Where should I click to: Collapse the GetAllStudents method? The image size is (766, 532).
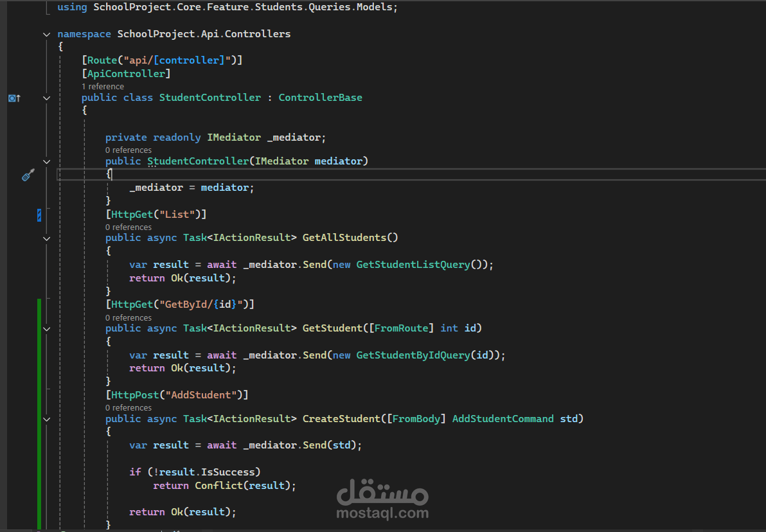point(46,238)
